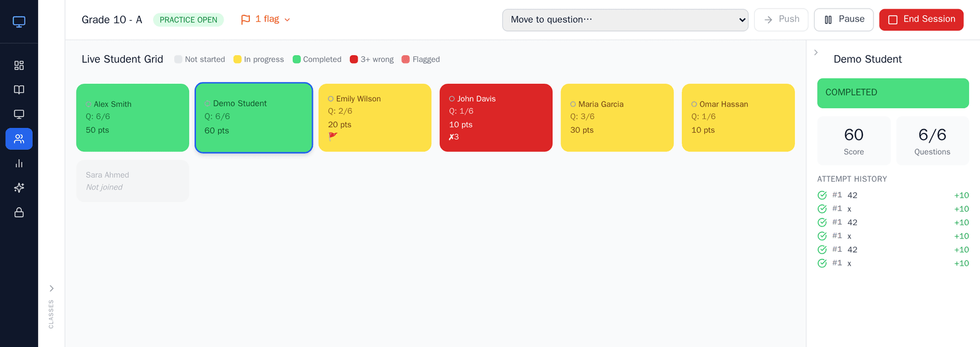Click the 3+ wrong red legend swatch

coord(354,59)
